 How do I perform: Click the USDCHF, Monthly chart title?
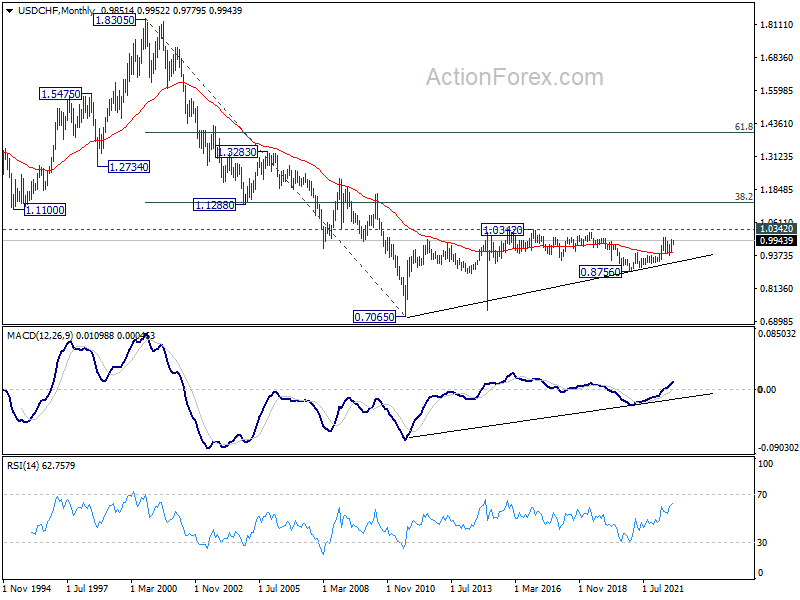[x=57, y=10]
